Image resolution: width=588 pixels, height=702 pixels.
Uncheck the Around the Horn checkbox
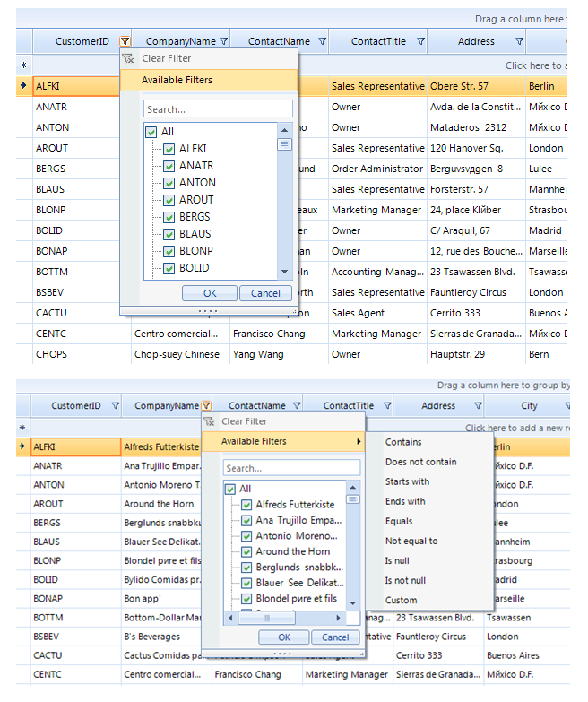coord(246,551)
